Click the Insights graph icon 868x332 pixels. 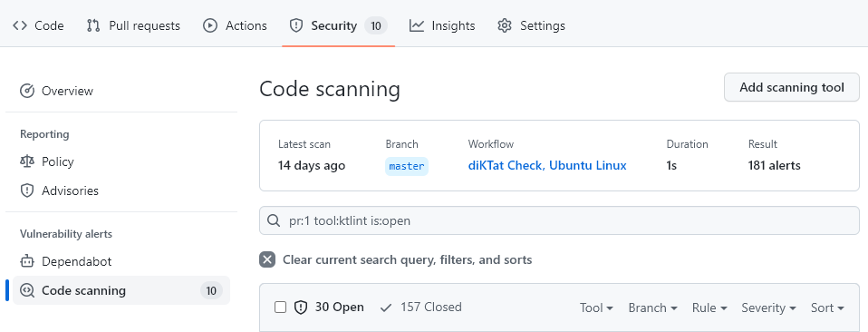click(417, 25)
